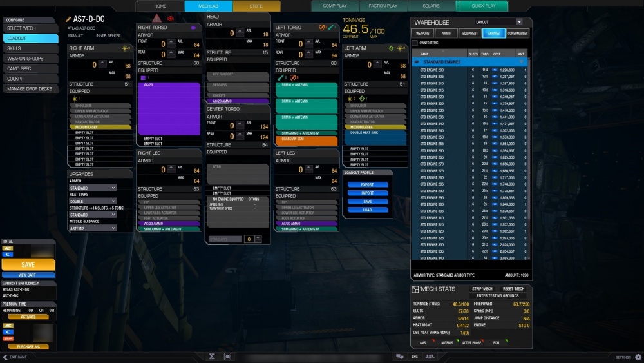Screen dimensions: 644x363
Task: Click the exit game arrow icon
Action: tap(5, 357)
